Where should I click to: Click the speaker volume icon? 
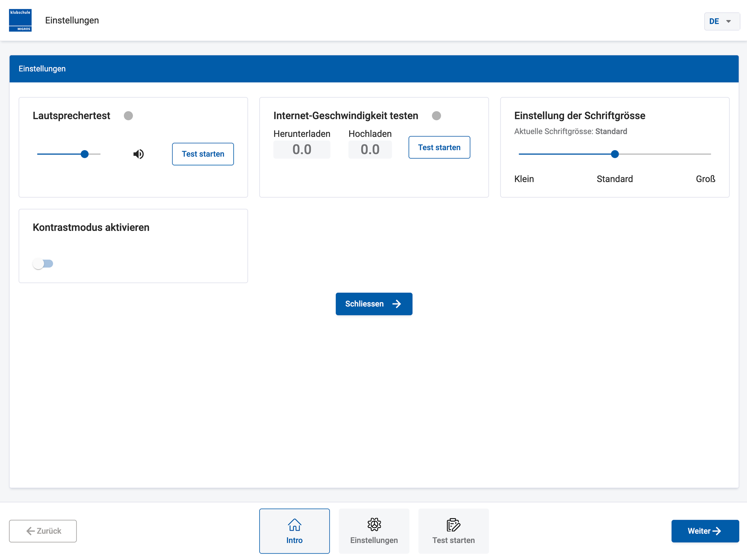pyautogui.click(x=138, y=154)
